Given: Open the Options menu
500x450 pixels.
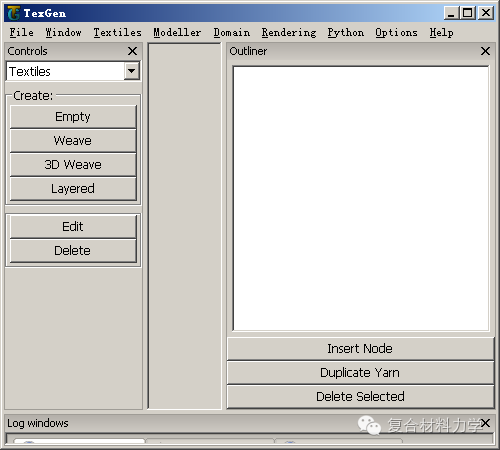Looking at the screenshot, I should [x=396, y=32].
